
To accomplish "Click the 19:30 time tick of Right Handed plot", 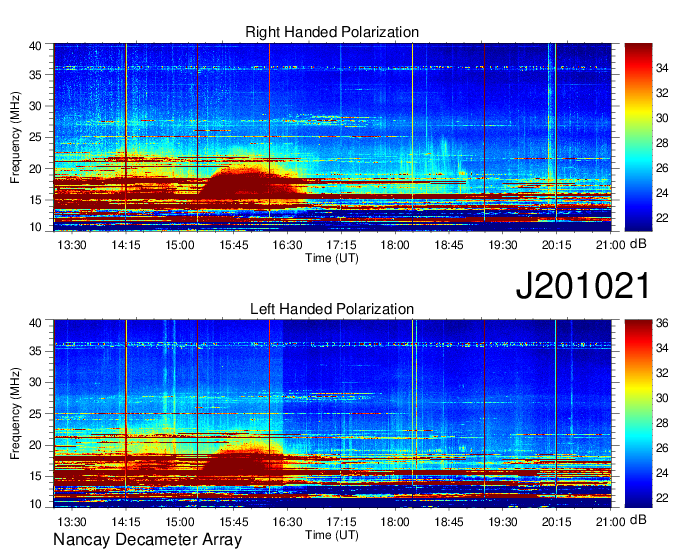I will pos(503,245).
